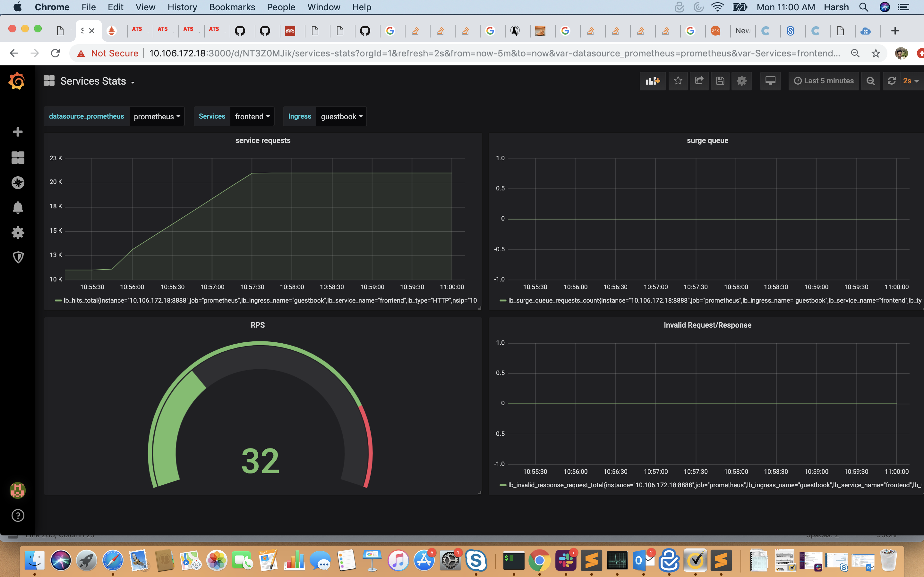Click the Save dashboard icon

(x=720, y=81)
